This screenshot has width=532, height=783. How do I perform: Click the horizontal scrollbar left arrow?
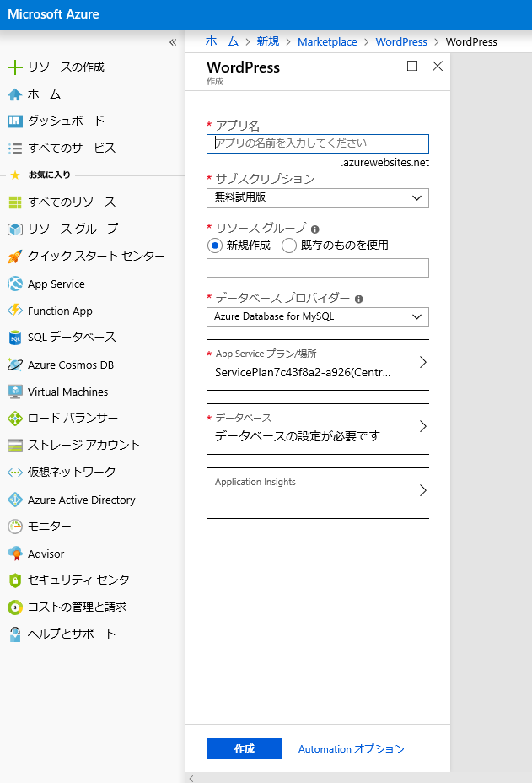coord(191,778)
